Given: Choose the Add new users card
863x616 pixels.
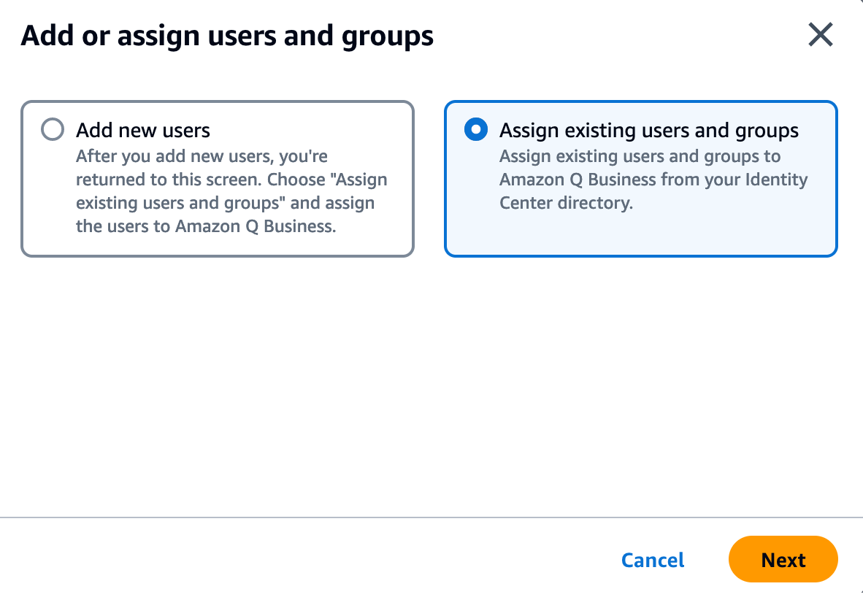Looking at the screenshot, I should click(218, 179).
